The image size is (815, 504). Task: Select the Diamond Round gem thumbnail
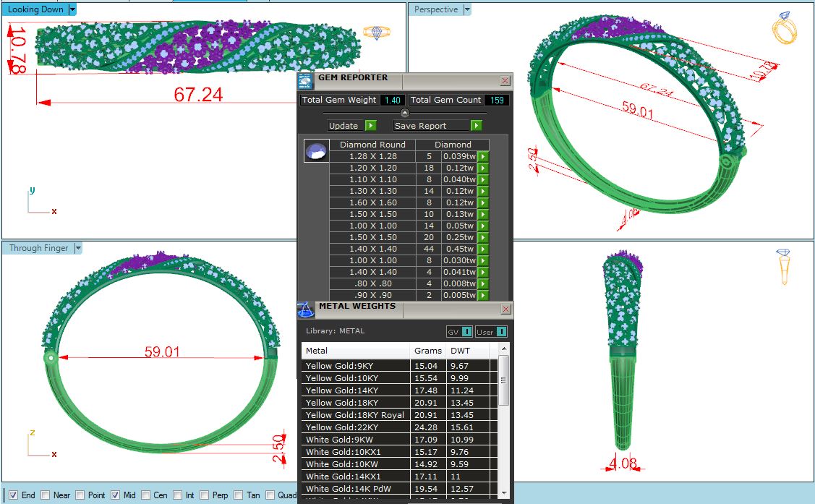[x=316, y=151]
